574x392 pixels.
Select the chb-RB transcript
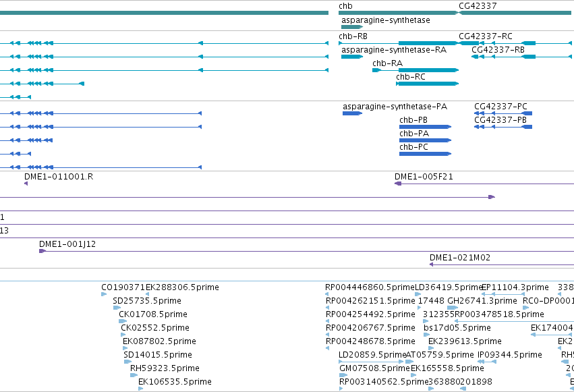click(398, 43)
